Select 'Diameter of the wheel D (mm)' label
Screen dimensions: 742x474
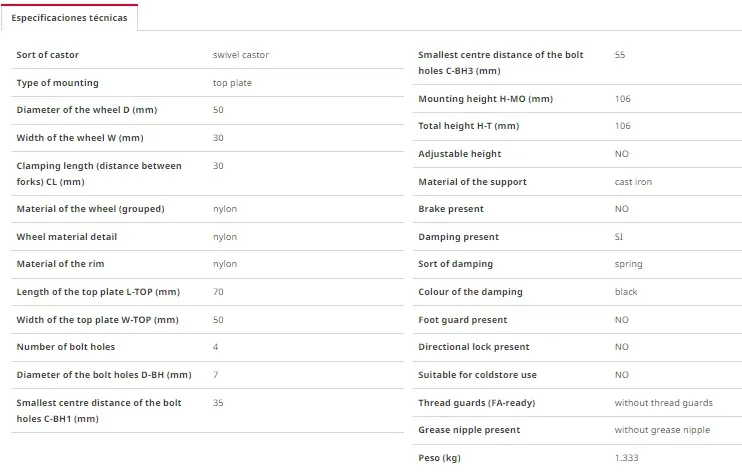tap(87, 110)
